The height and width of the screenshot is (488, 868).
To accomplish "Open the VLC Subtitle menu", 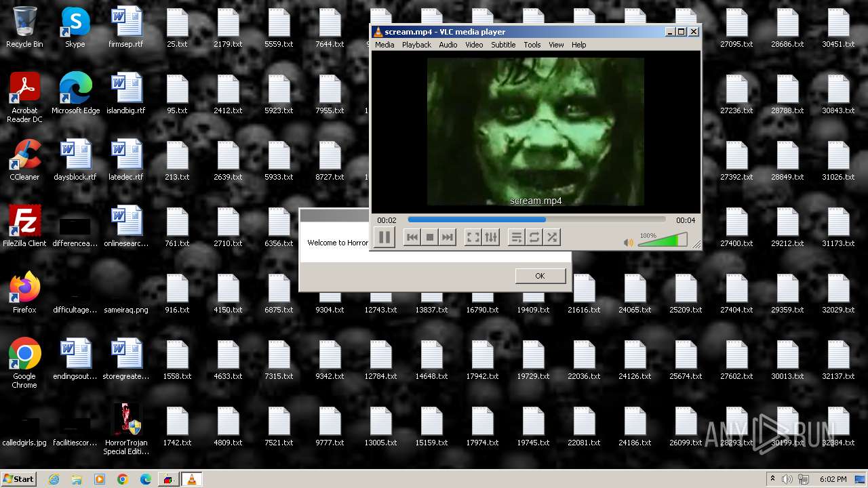I will [x=503, y=45].
